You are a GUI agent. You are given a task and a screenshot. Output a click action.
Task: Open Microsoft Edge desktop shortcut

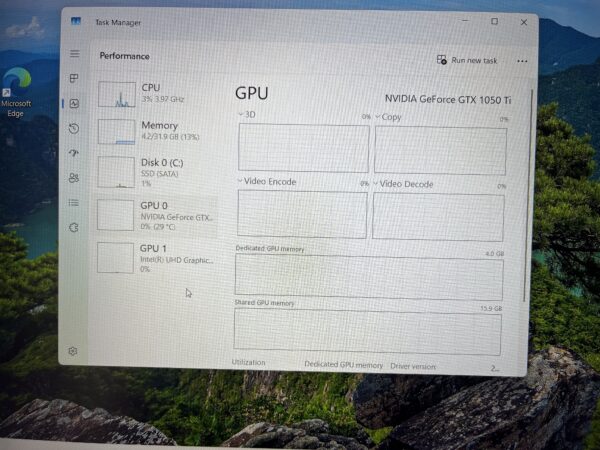[x=16, y=92]
